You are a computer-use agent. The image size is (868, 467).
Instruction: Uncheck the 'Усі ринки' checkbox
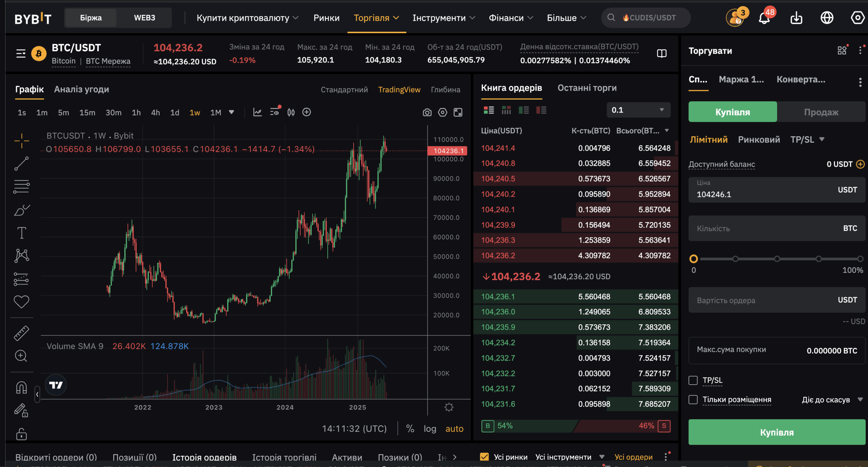point(485,457)
